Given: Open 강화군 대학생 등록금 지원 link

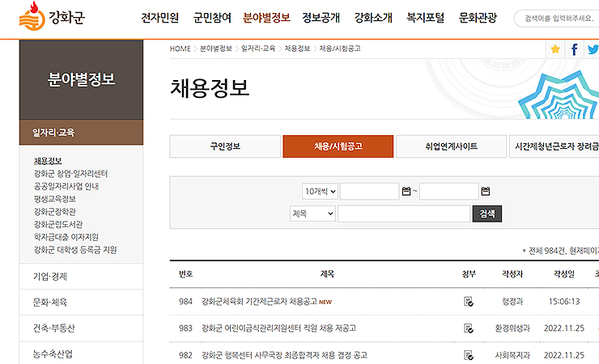Looking at the screenshot, I should coord(75,250).
